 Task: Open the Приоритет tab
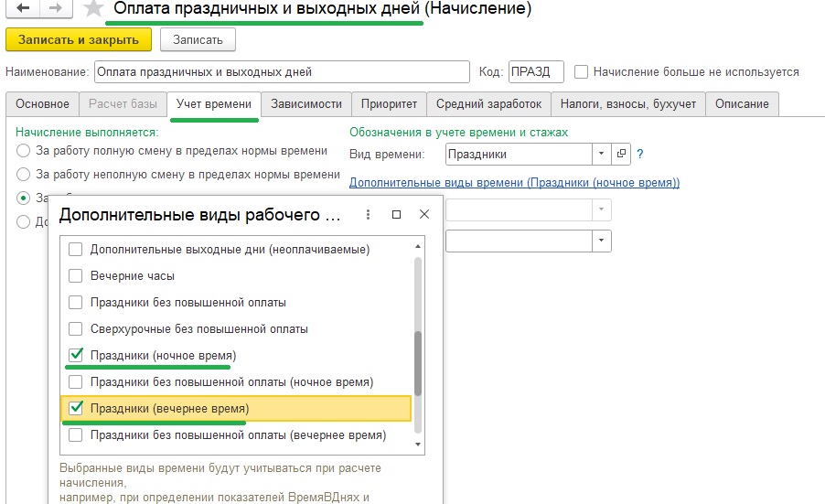tap(389, 104)
